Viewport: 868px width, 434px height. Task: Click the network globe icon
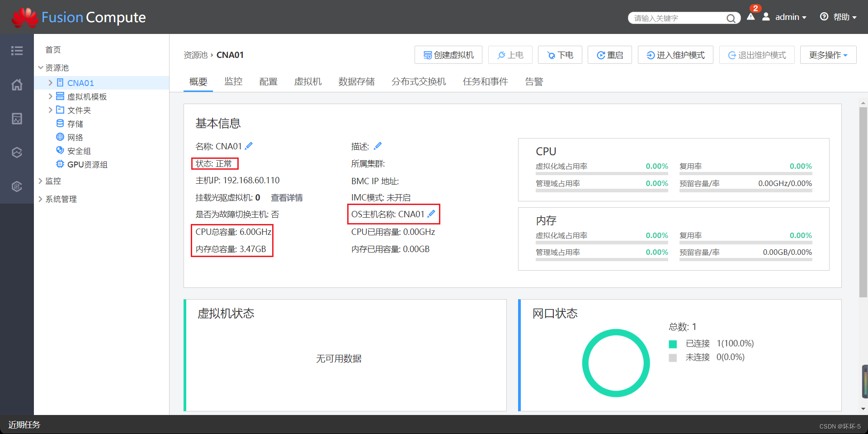point(60,137)
